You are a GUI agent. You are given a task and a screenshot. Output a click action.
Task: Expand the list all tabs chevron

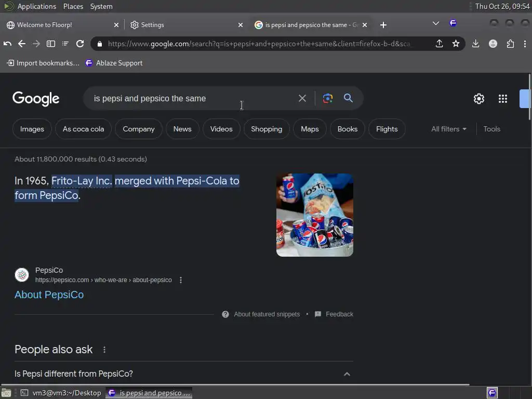click(x=436, y=23)
